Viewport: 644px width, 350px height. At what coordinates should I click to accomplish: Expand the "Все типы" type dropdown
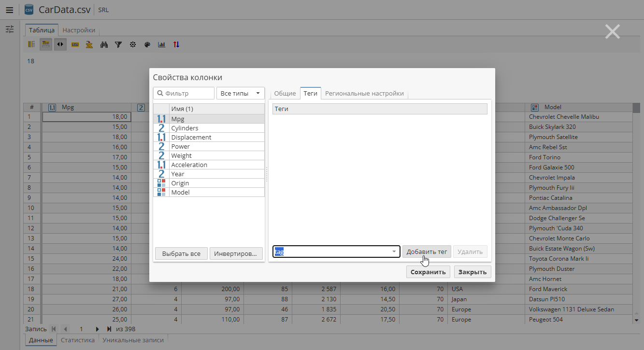[x=241, y=93]
